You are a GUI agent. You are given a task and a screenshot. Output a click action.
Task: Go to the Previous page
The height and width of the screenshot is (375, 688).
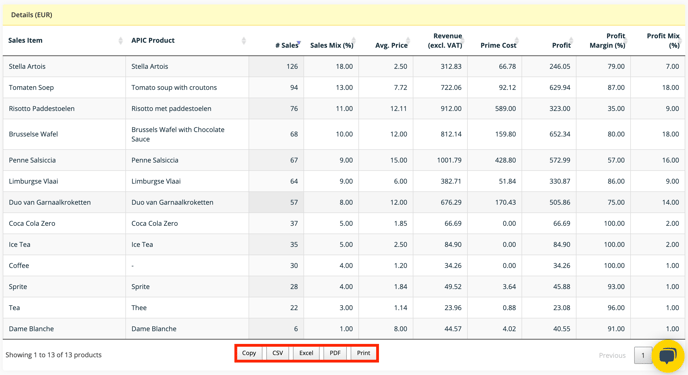point(612,355)
